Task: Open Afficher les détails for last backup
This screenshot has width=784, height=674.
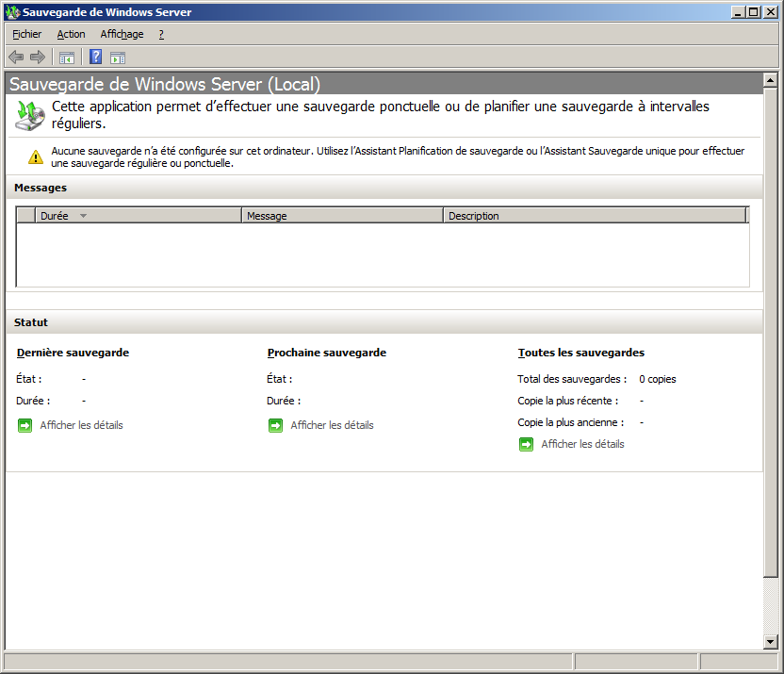Action: point(81,425)
